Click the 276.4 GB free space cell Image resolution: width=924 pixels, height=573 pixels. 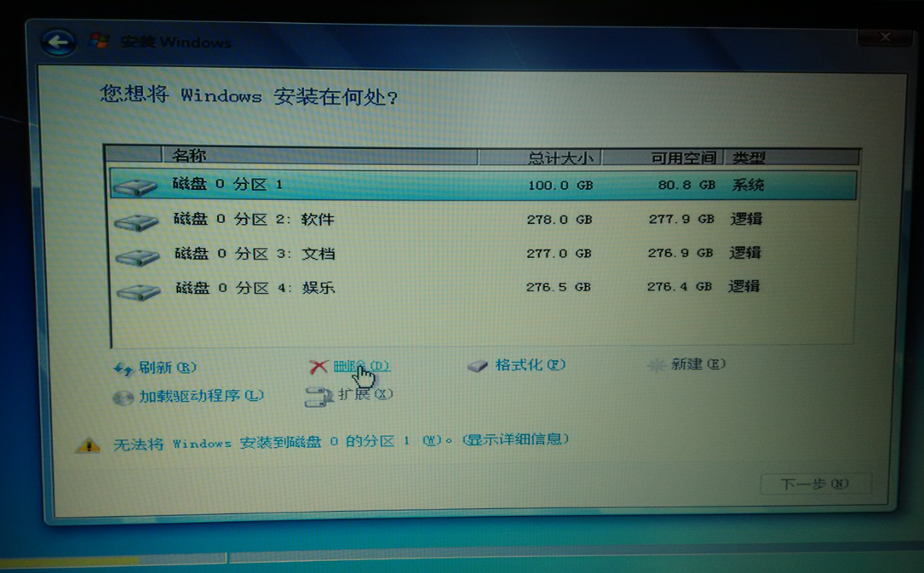(x=679, y=286)
